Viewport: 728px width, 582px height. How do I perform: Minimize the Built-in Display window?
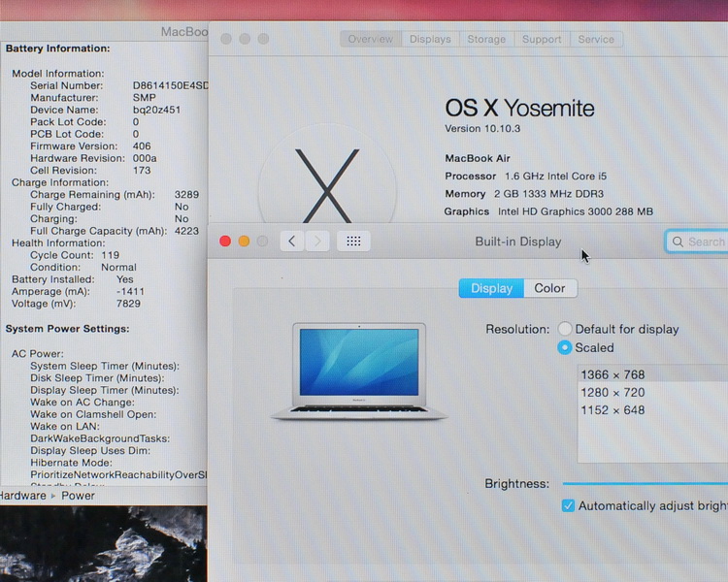244,241
